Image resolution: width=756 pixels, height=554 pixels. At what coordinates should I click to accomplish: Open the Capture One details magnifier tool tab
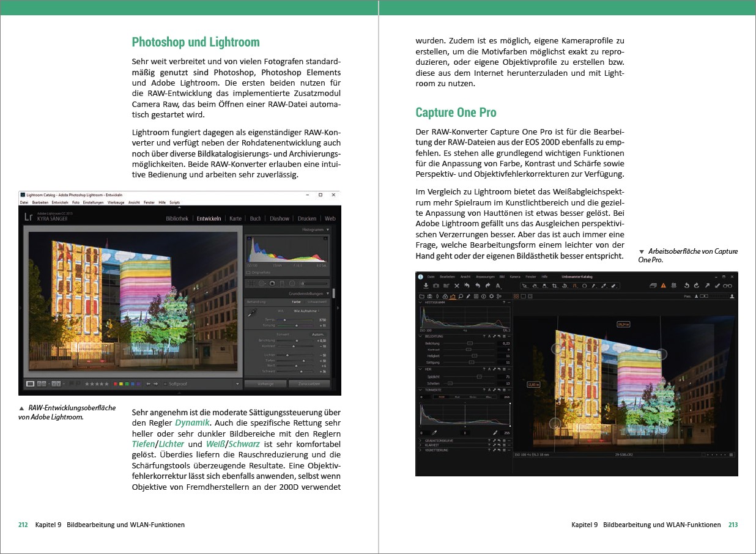click(461, 297)
